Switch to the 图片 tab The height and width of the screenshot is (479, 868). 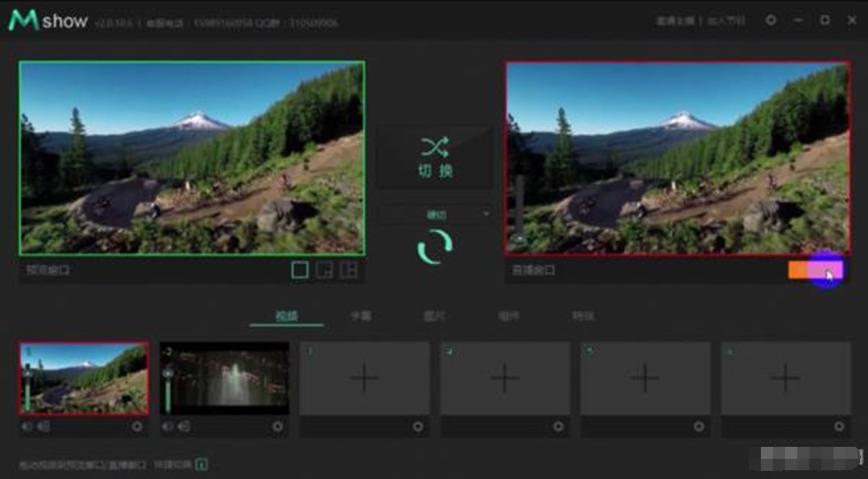(434, 316)
